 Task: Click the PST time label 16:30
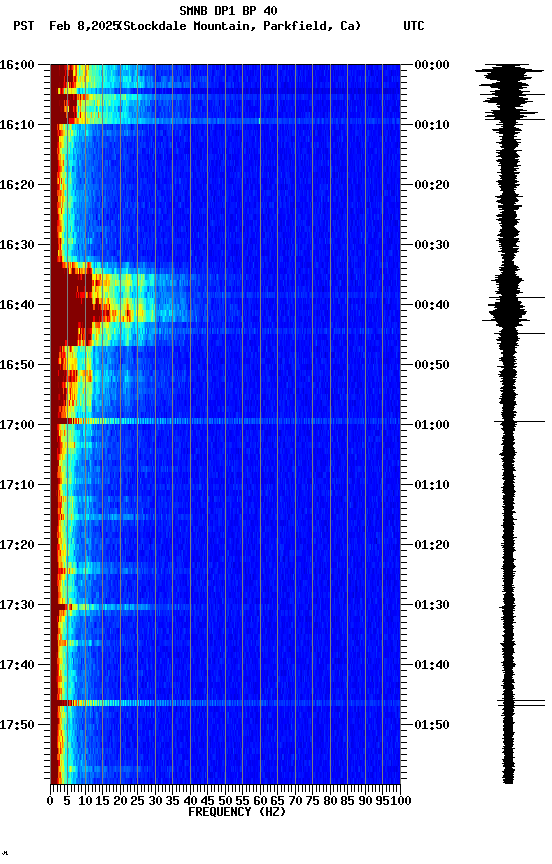click(17, 245)
